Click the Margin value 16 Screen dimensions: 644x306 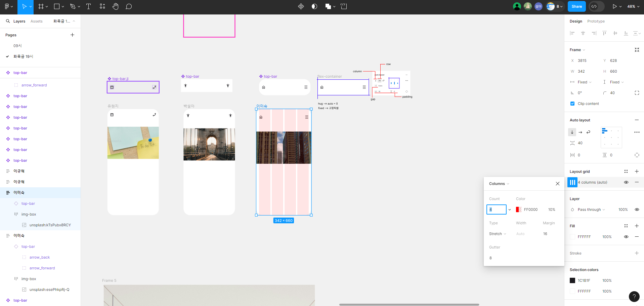pos(545,234)
